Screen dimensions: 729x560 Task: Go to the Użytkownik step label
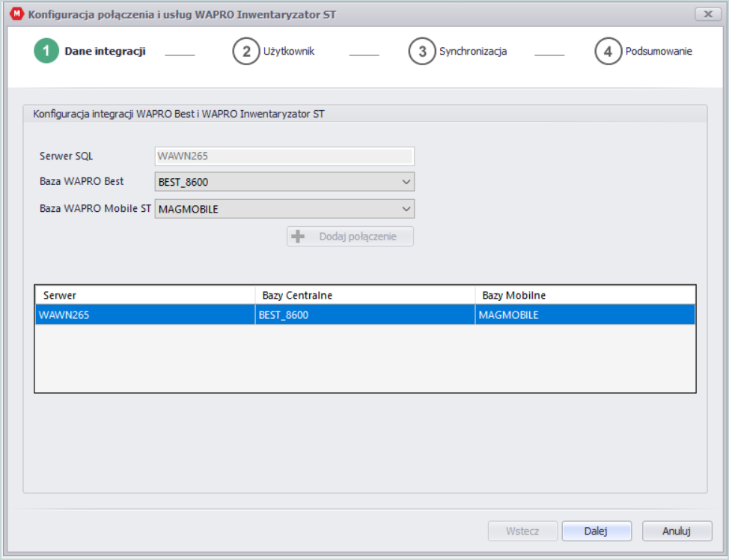click(289, 51)
